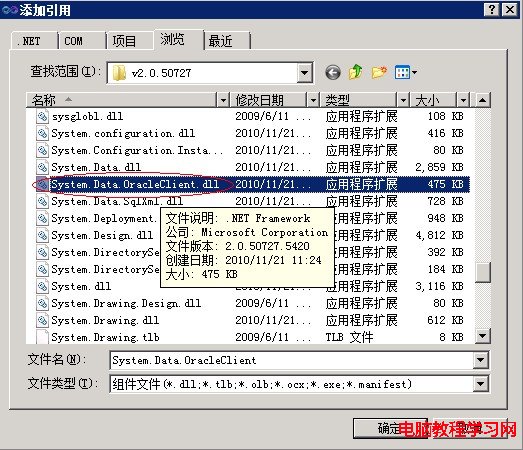Select System.Configuration.Insta... file name

click(x=137, y=150)
